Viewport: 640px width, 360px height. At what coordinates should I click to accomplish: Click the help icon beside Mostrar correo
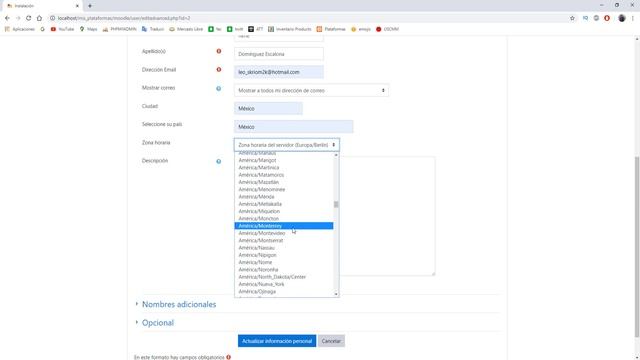coord(219,88)
